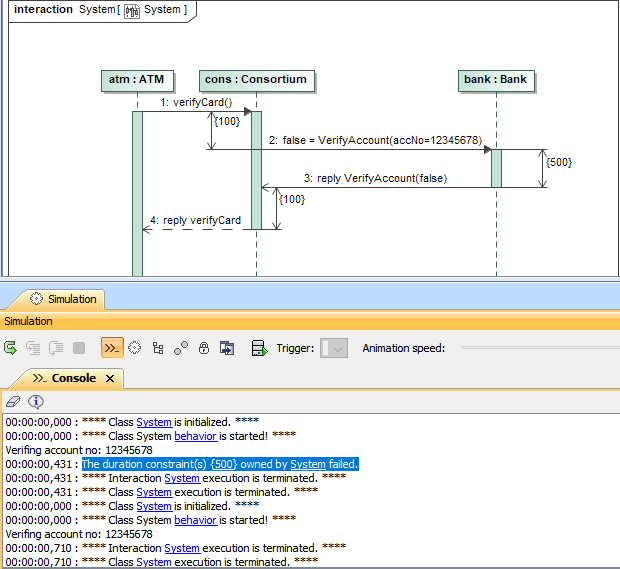The height and width of the screenshot is (569, 620).
Task: Click the System link in highlighted failure line
Action: click(307, 464)
